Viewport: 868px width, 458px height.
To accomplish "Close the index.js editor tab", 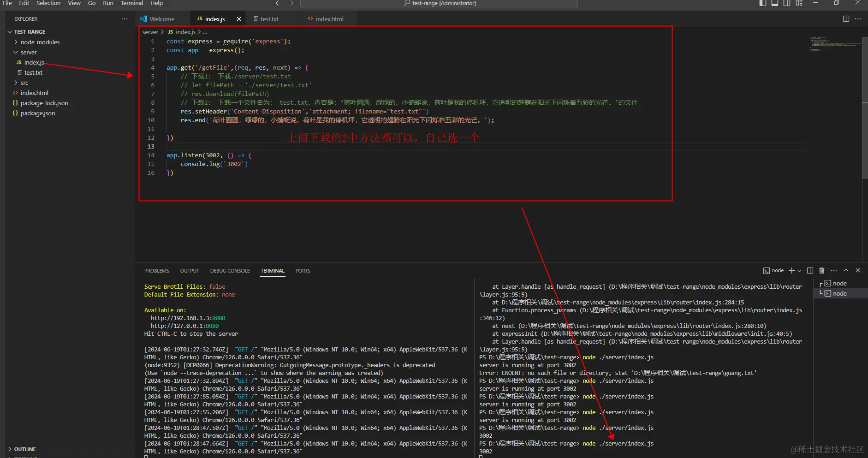I will [x=239, y=19].
